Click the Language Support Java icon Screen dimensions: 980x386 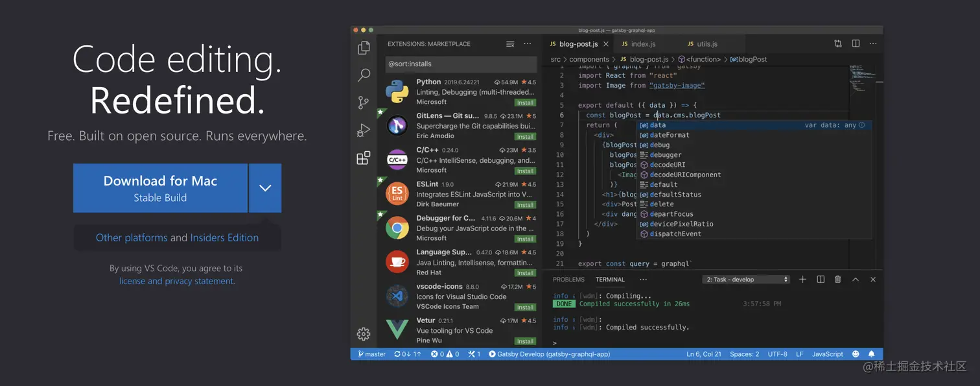click(x=397, y=261)
